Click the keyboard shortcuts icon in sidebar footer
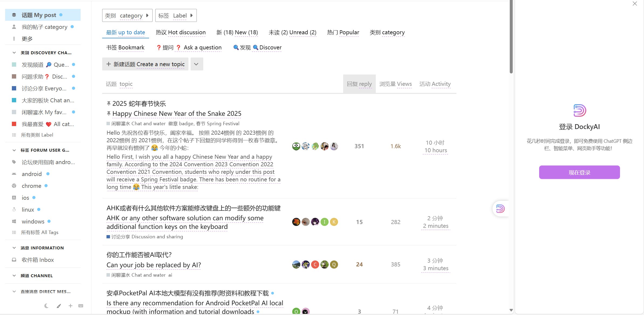This screenshot has width=644, height=315. 81,306
